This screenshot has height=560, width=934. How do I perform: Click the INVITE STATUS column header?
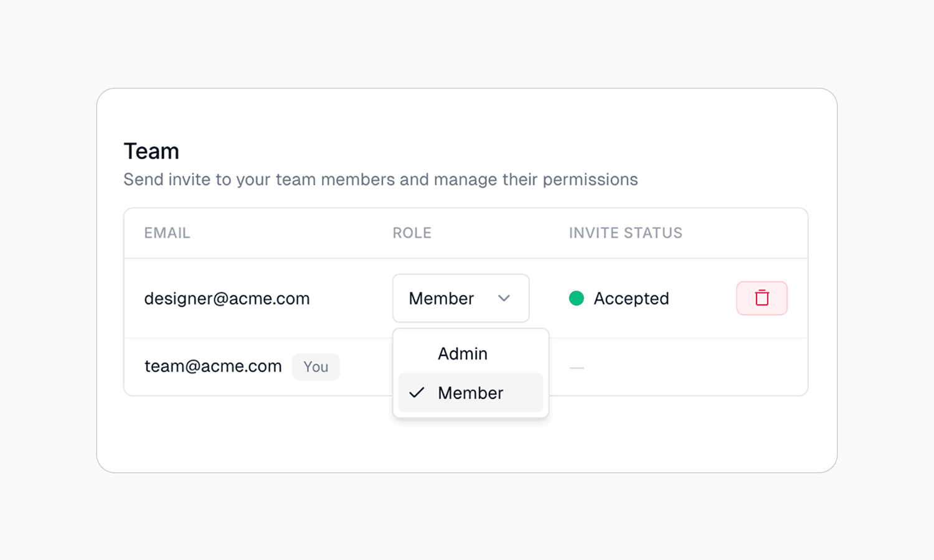pos(625,233)
